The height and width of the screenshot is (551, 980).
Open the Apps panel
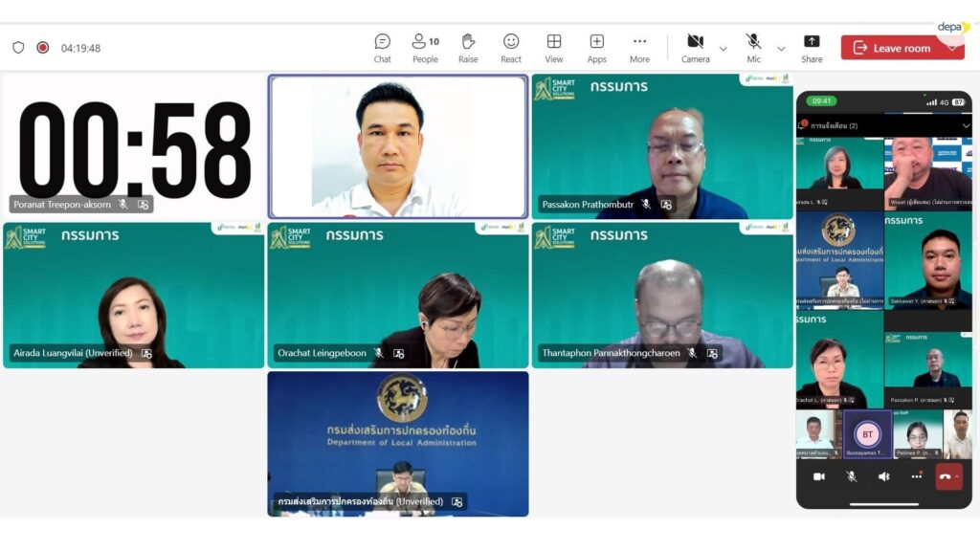tap(596, 48)
